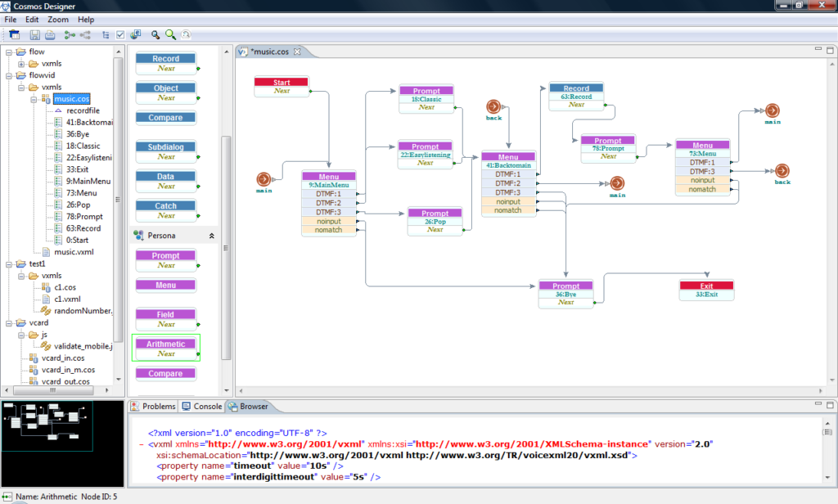Click the blue tree layout toolbar icon
Screen dimensions: 838x504
(x=106, y=34)
